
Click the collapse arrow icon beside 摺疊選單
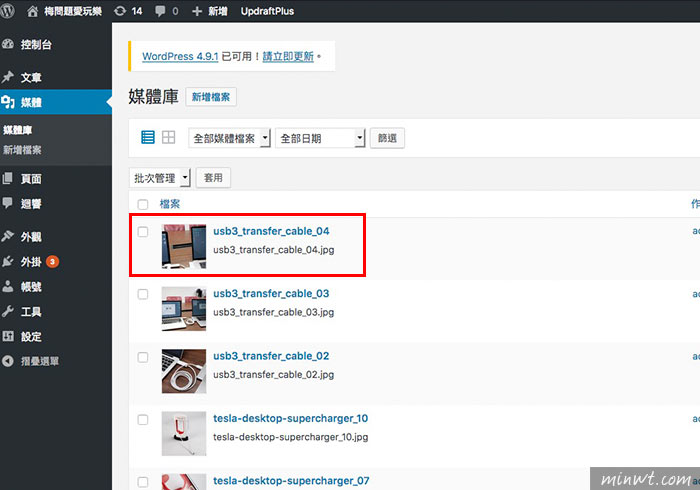click(8, 361)
